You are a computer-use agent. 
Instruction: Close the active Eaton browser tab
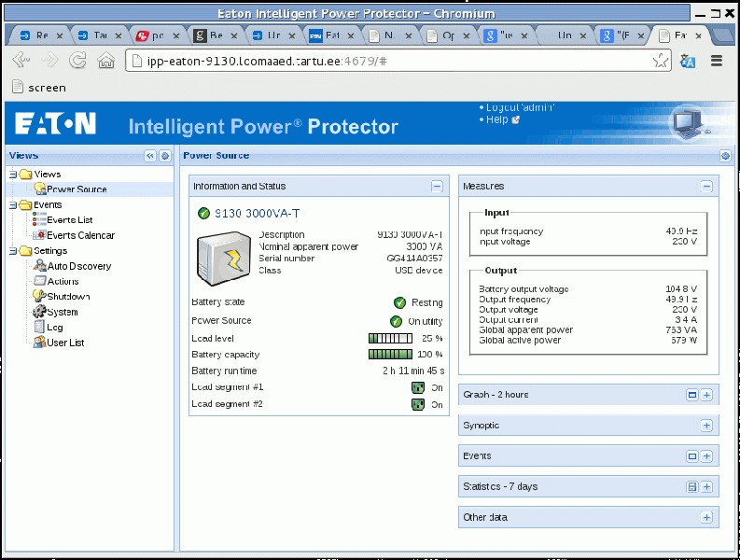click(x=698, y=35)
